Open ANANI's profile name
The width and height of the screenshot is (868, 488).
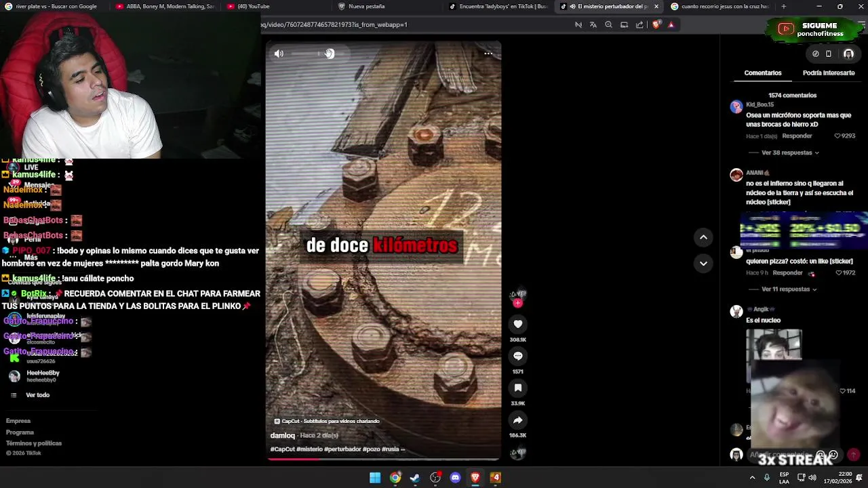coord(757,173)
